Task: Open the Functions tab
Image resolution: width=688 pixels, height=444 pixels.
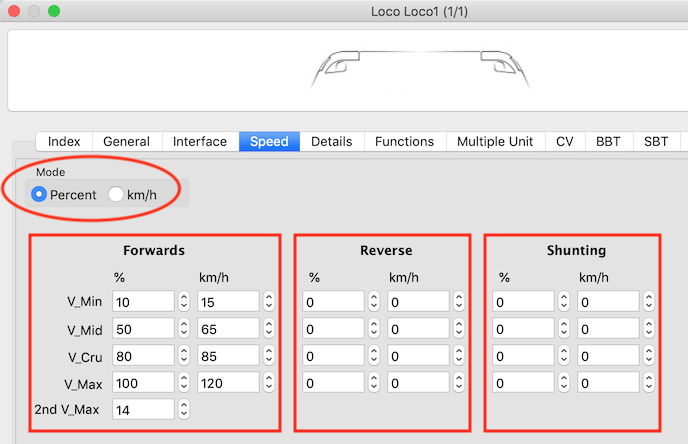Action: [404, 142]
